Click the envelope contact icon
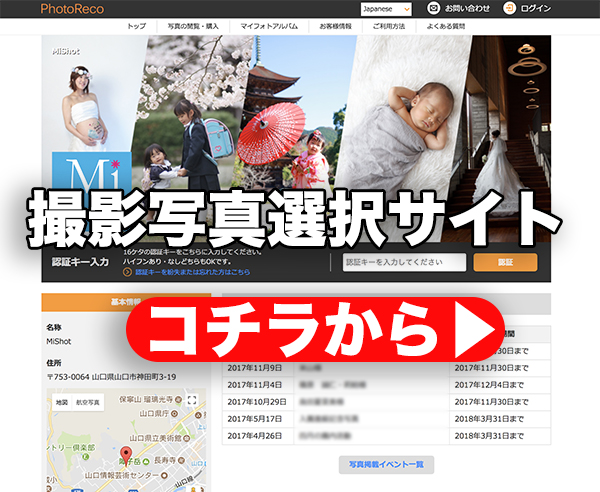This screenshot has width=600, height=492. [433, 8]
